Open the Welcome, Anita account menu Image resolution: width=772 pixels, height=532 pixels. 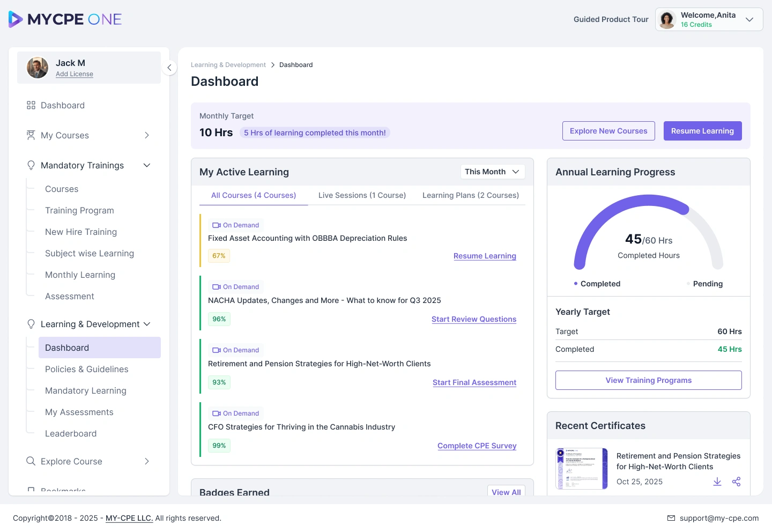(x=709, y=19)
